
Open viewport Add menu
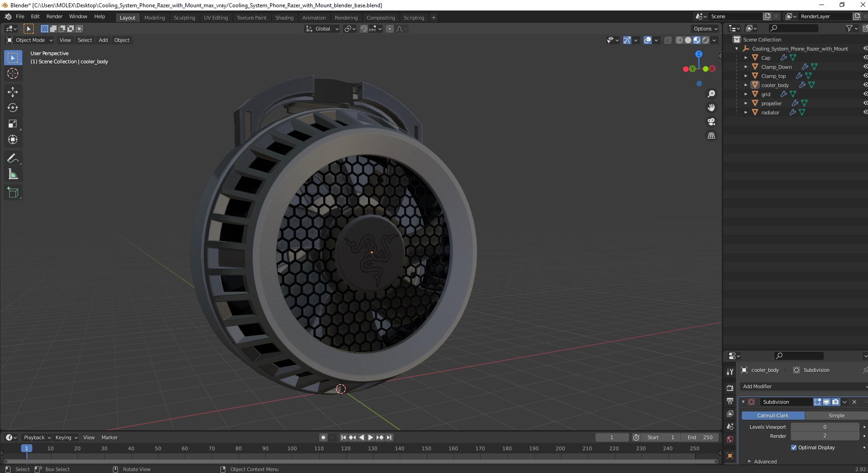[x=103, y=40]
